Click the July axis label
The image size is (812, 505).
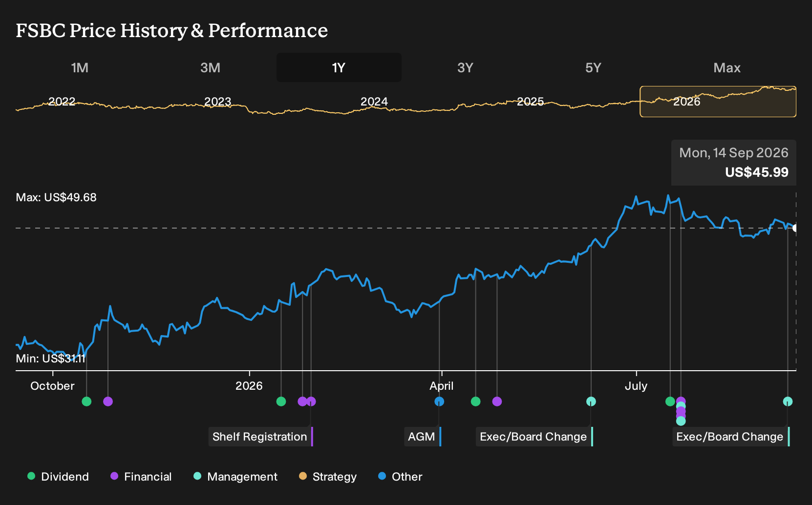[x=636, y=386]
